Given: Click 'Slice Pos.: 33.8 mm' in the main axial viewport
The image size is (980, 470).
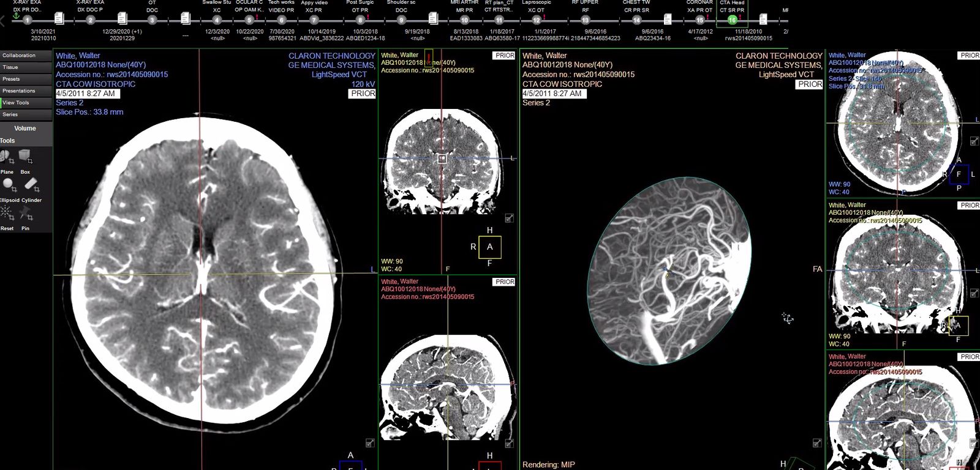Looking at the screenshot, I should click(89, 112).
